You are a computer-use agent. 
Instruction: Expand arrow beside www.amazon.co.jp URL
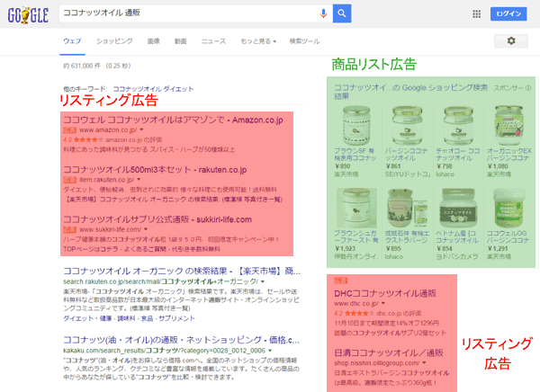142,130
